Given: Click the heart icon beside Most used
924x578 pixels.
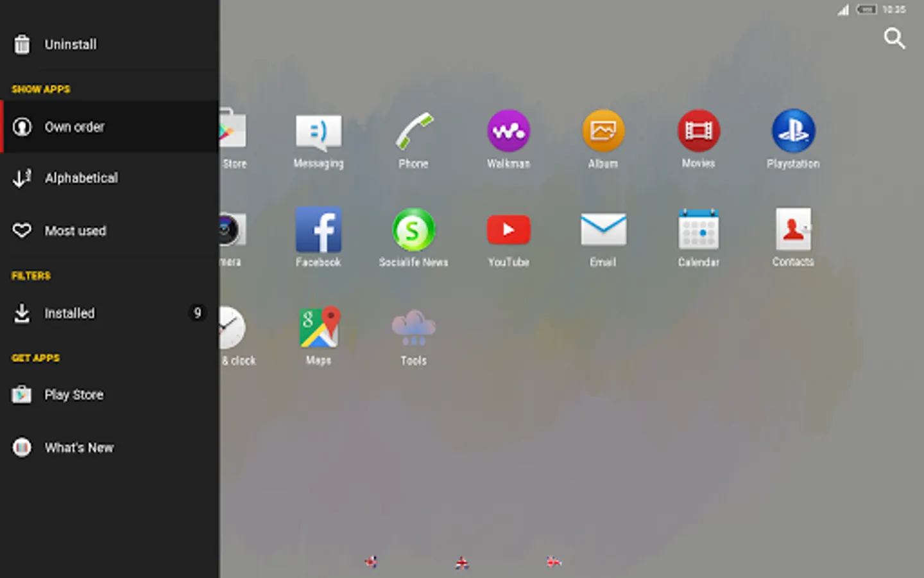Looking at the screenshot, I should click(x=22, y=231).
